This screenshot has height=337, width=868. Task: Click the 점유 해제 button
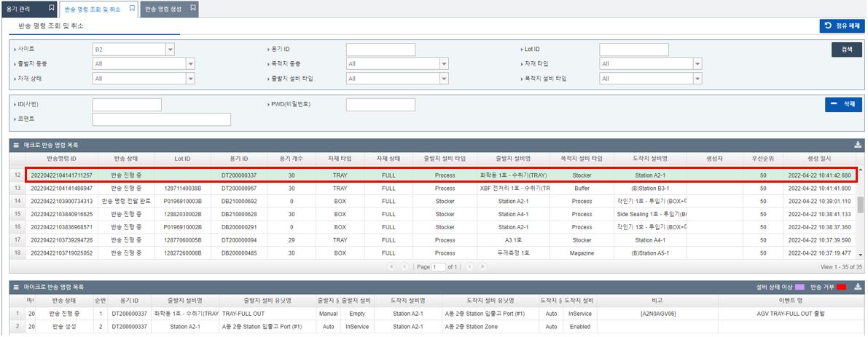pyautogui.click(x=842, y=26)
